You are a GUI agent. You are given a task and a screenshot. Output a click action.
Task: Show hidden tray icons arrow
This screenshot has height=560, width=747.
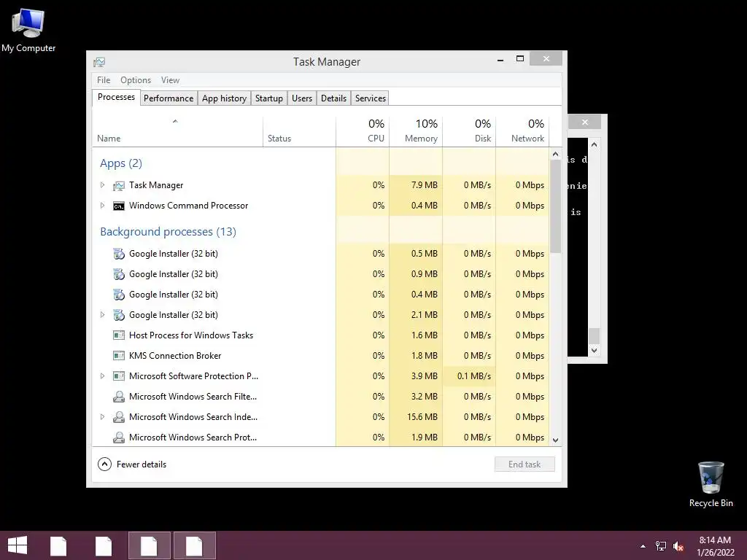[x=643, y=546]
